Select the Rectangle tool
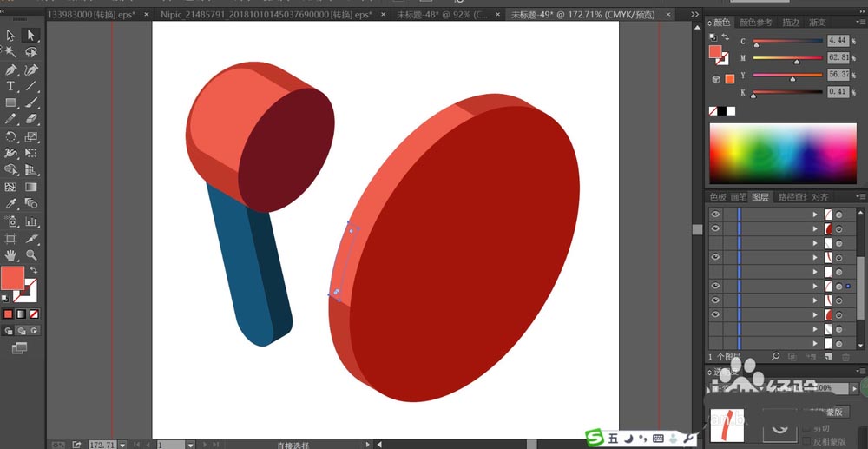868x449 pixels. point(10,102)
